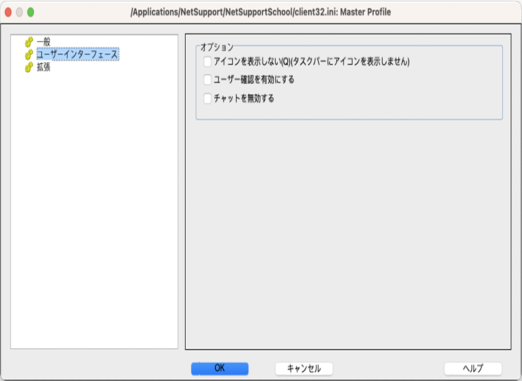Screen dimensions: 522x381
Task: Click the icon beside 一般
Action: tap(29, 42)
